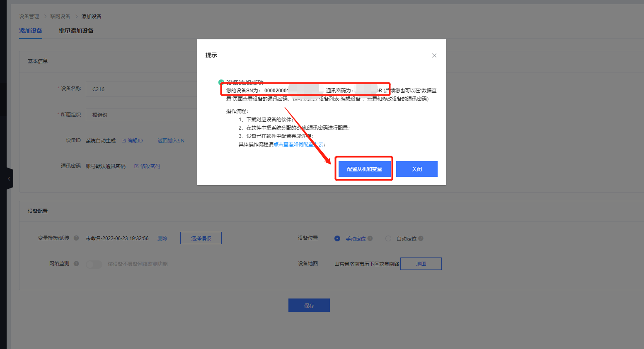Open the 点击查看如何配置上云 link
The image size is (644, 349).
click(298, 144)
